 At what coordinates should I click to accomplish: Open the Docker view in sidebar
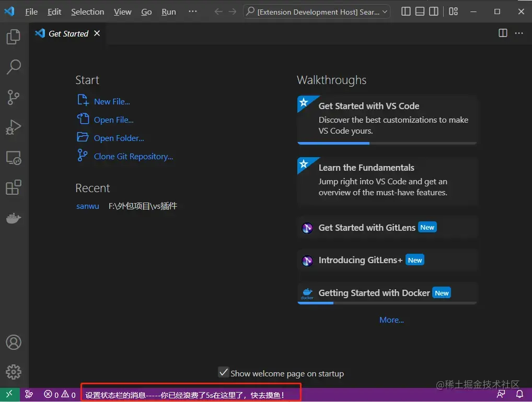point(14,218)
